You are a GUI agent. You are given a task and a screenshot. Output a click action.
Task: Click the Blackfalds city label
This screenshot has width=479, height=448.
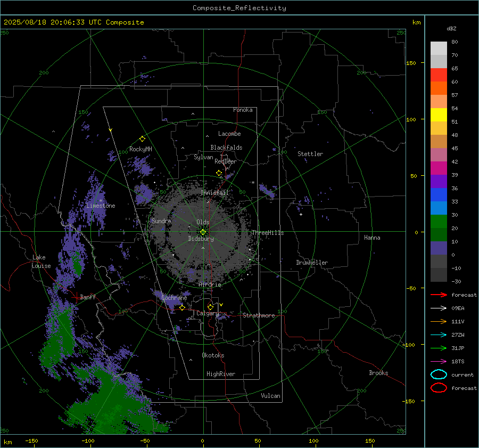pyautogui.click(x=226, y=148)
